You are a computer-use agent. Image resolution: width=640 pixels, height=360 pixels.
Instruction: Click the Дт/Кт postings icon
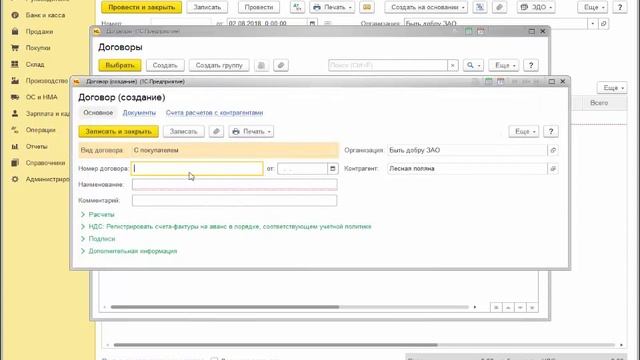tap(297, 7)
